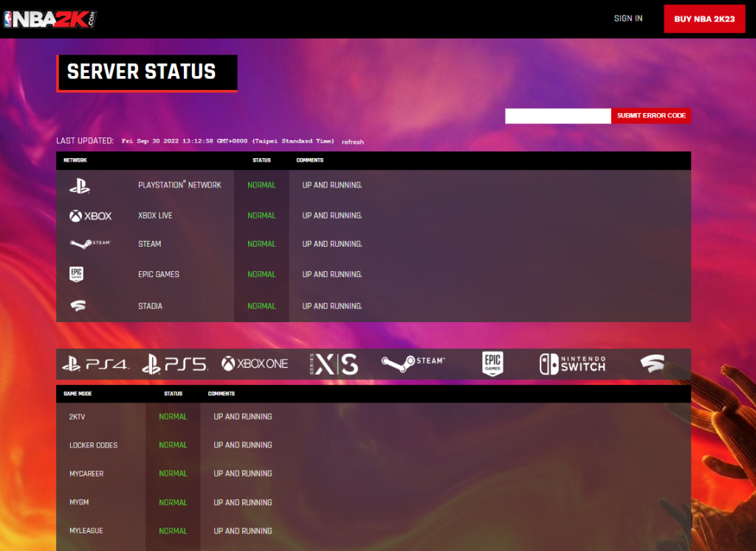Click the Comments header in network table

[309, 160]
